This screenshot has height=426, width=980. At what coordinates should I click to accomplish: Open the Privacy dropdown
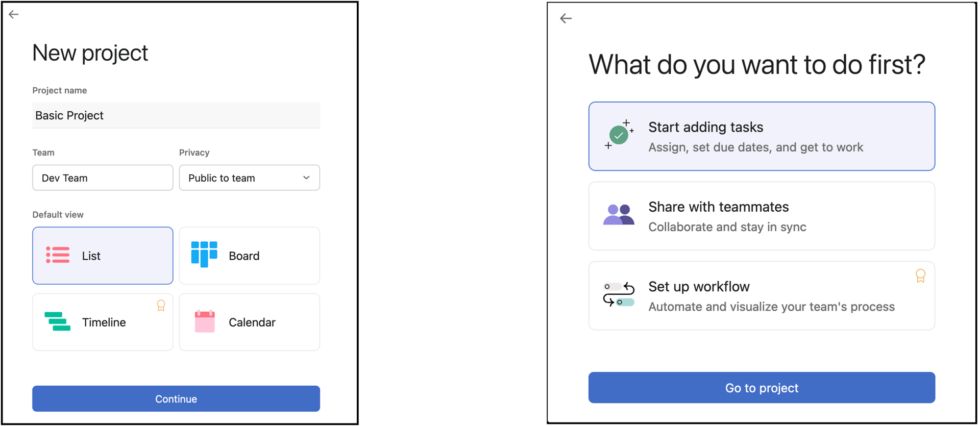[249, 178]
